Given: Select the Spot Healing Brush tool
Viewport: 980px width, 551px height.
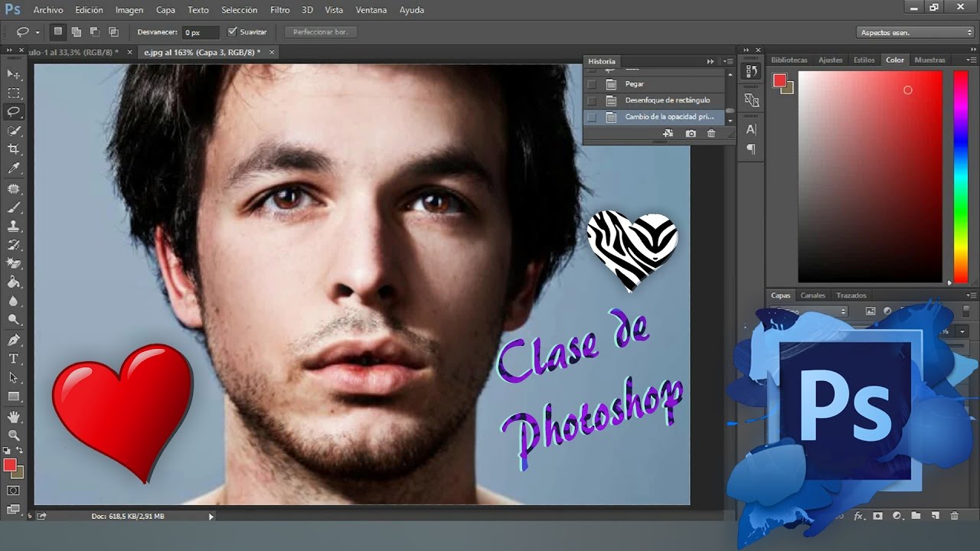Looking at the screenshot, I should tap(14, 188).
